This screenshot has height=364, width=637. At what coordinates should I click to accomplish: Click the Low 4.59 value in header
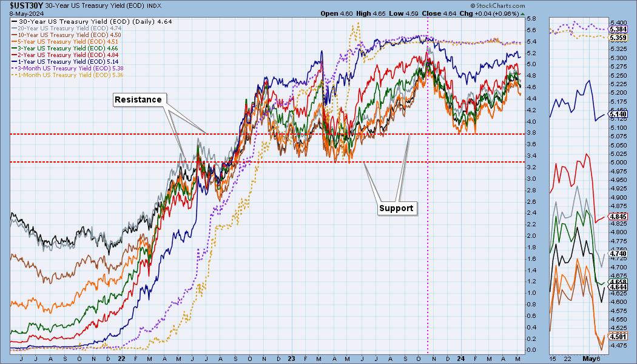pyautogui.click(x=404, y=13)
